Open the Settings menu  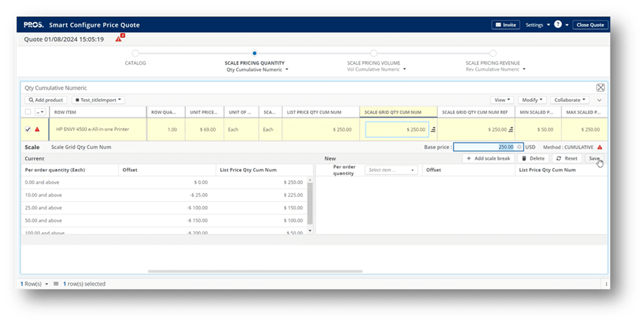(537, 25)
